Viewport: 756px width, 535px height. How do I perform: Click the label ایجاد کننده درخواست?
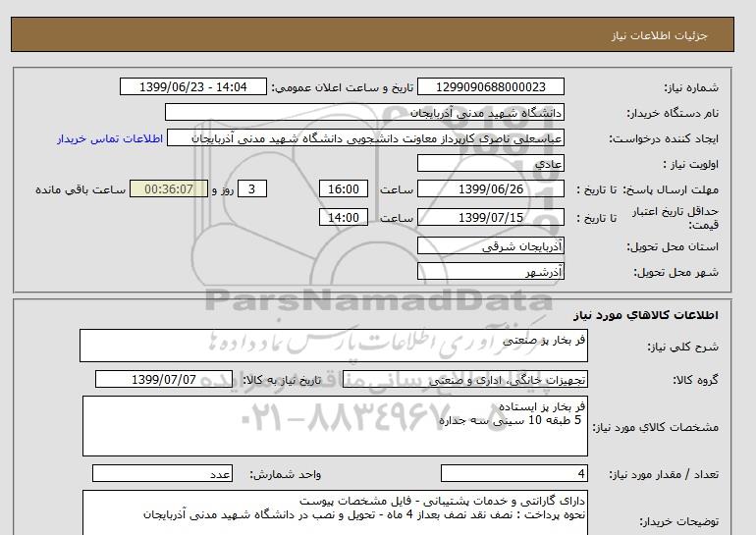664,138
